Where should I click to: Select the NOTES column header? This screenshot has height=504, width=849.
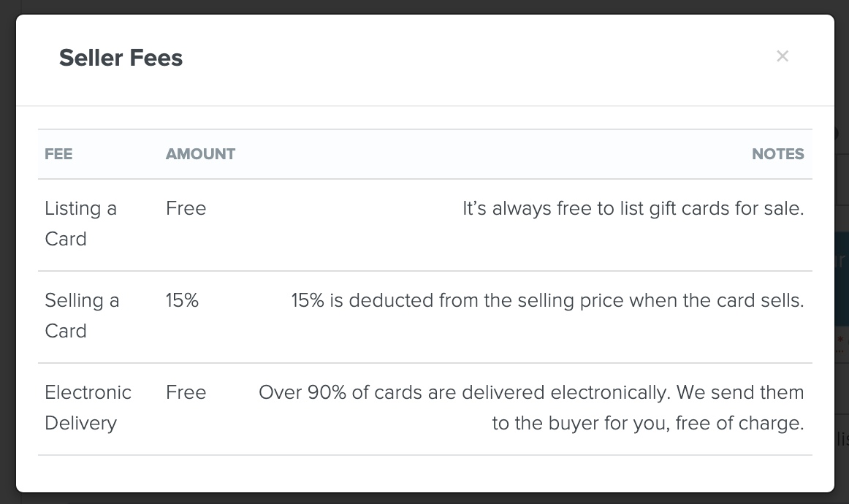tap(777, 154)
